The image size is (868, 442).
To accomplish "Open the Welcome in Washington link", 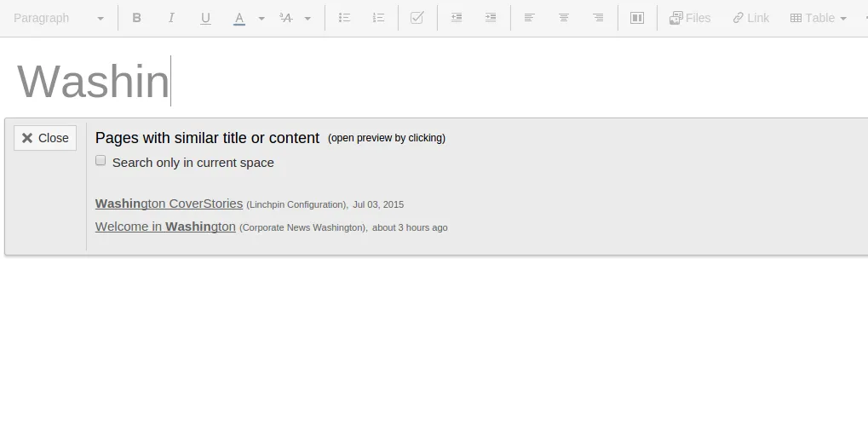I will click(x=165, y=227).
